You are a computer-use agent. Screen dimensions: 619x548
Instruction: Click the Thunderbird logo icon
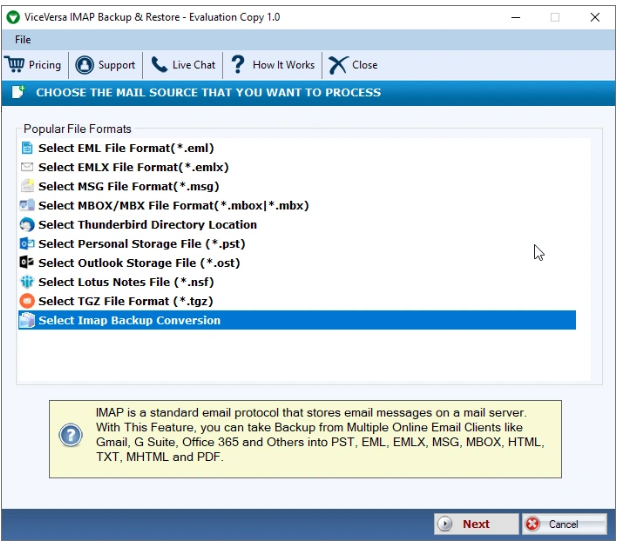click(x=27, y=225)
